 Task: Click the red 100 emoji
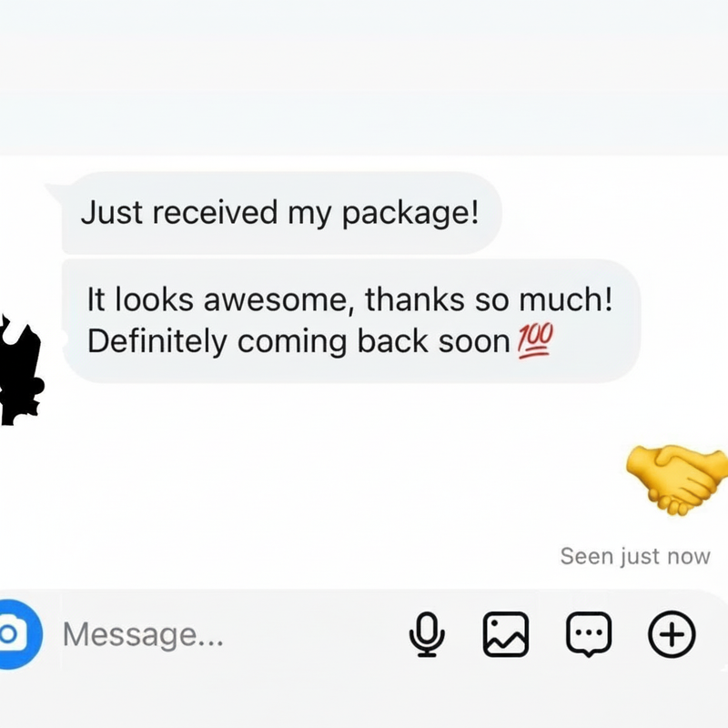(x=535, y=340)
